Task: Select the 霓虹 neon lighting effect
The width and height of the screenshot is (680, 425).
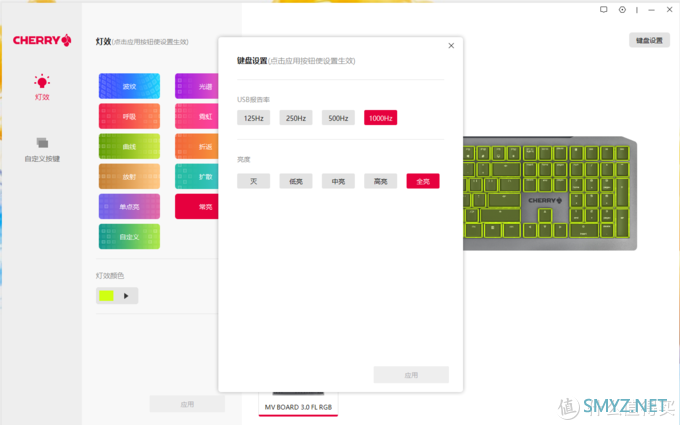Action: (197, 116)
